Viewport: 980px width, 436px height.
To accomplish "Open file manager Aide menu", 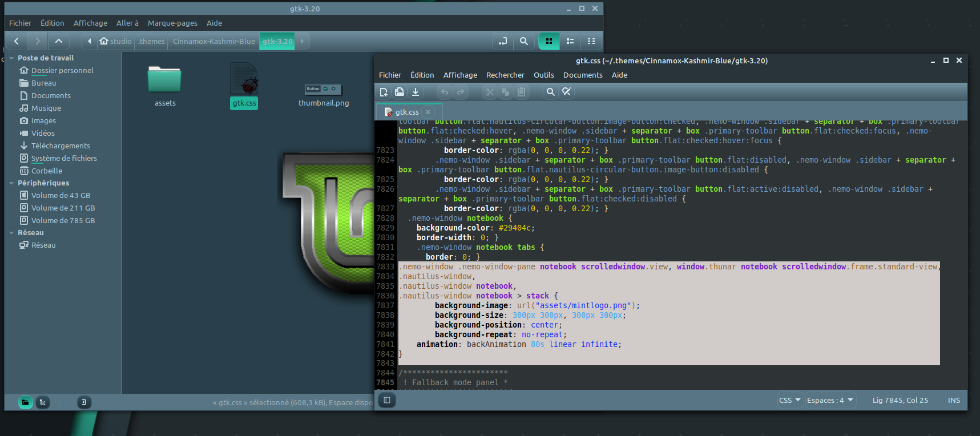I will click(214, 23).
